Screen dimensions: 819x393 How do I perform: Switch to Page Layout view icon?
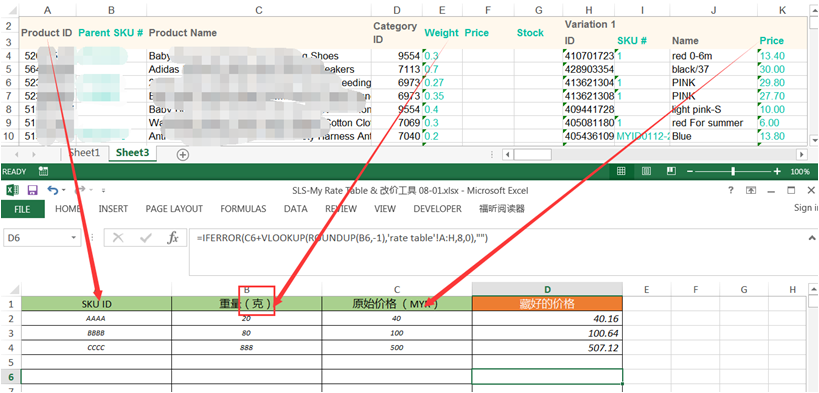(x=646, y=171)
